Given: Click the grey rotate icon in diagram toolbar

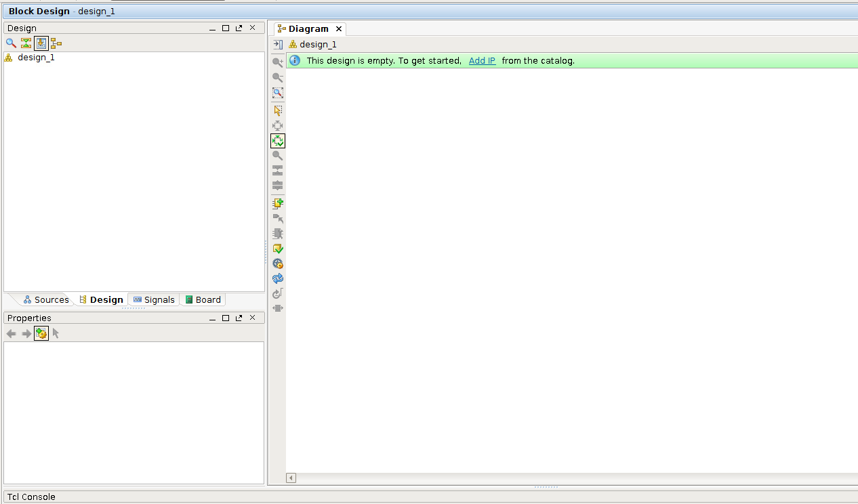Looking at the screenshot, I should (x=278, y=293).
